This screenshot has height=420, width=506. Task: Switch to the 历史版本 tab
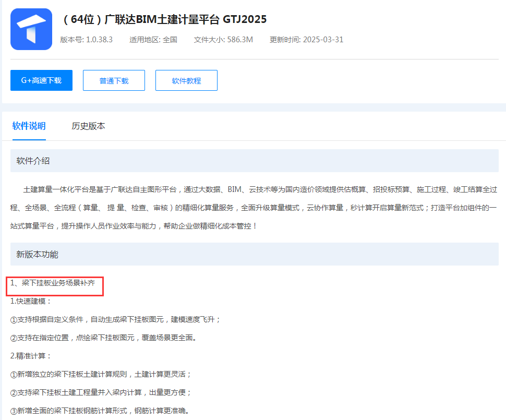coord(89,126)
